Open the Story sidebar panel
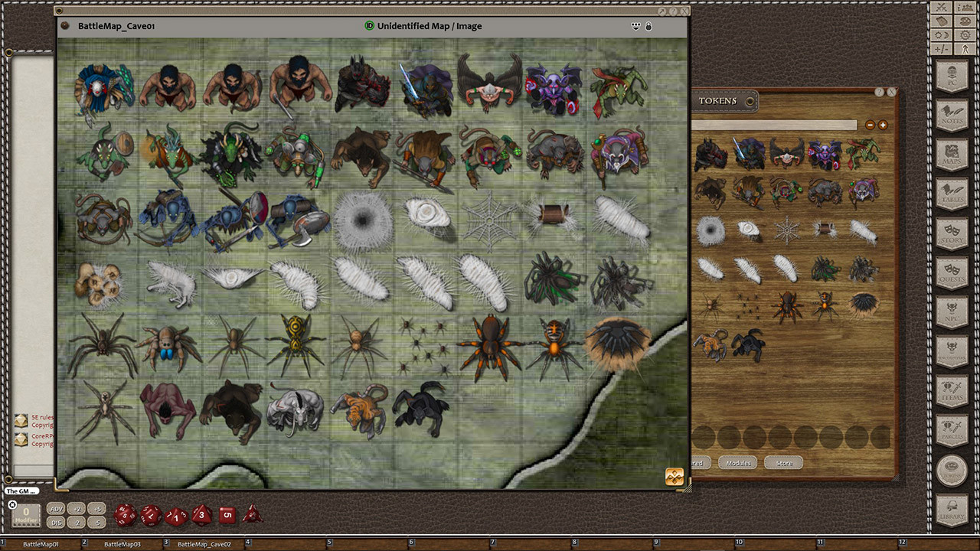Viewport: 980px width, 551px height. click(952, 233)
